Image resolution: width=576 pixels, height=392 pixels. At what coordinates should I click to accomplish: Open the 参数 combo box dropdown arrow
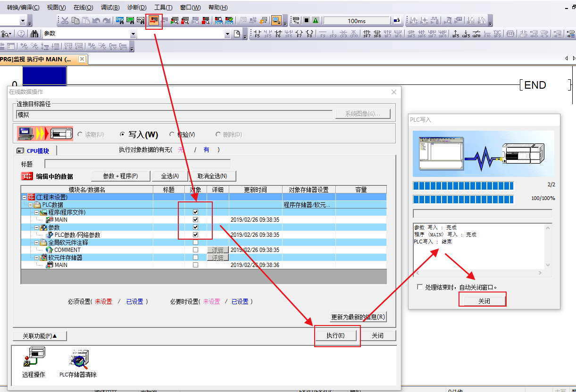[133, 34]
